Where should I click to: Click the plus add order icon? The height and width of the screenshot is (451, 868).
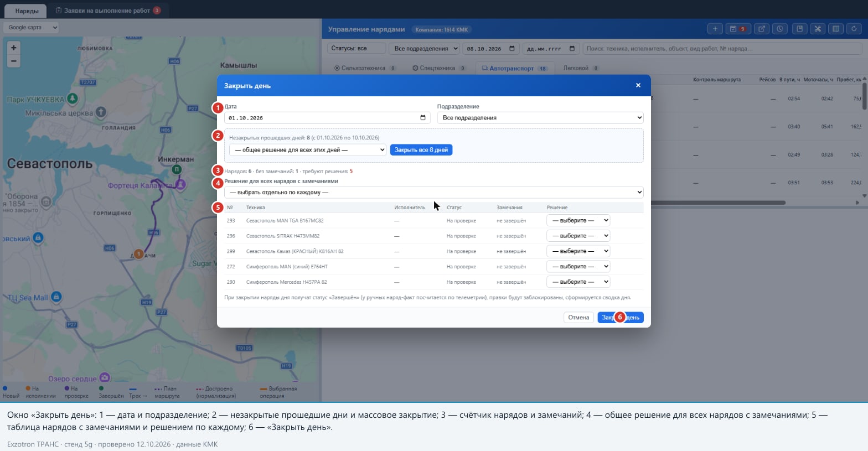click(x=715, y=29)
